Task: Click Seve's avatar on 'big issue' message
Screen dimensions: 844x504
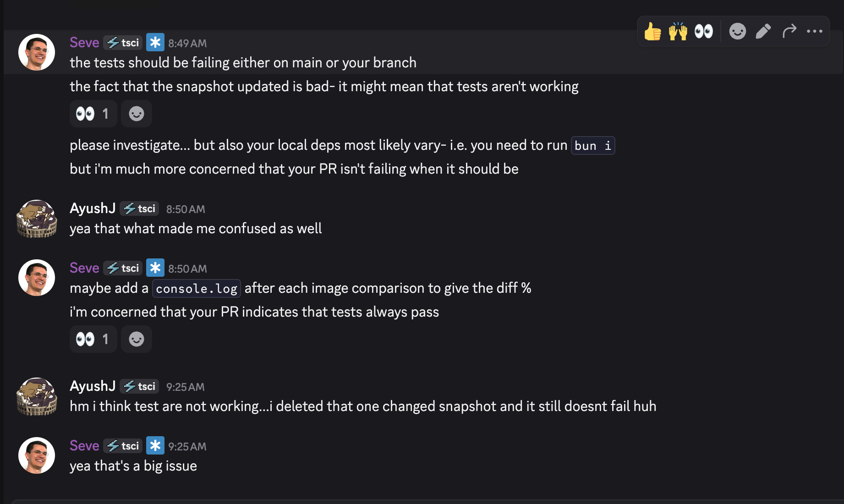Action: click(x=37, y=455)
